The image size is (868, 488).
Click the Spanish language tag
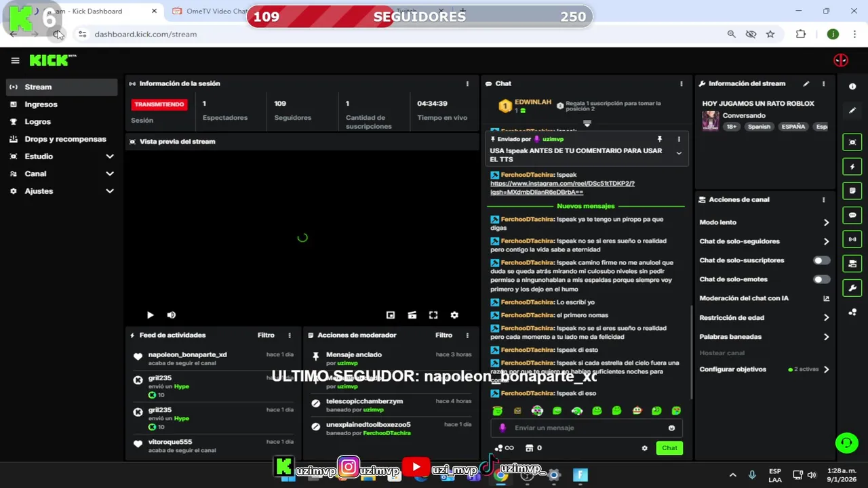coord(759,127)
